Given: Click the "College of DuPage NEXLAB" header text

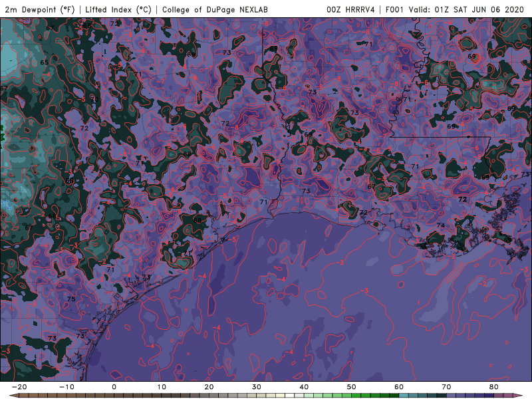Looking at the screenshot, I should coord(215,9).
